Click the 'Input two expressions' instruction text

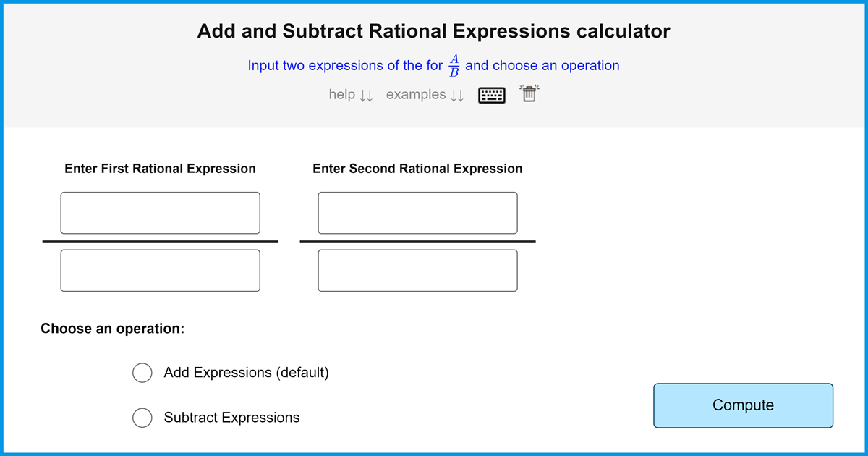(344, 66)
